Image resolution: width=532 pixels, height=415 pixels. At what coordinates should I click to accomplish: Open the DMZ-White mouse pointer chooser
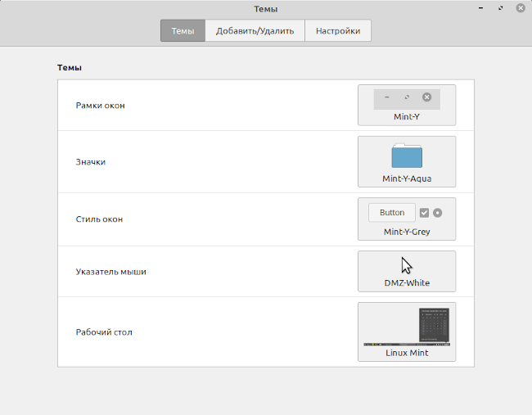click(x=407, y=271)
